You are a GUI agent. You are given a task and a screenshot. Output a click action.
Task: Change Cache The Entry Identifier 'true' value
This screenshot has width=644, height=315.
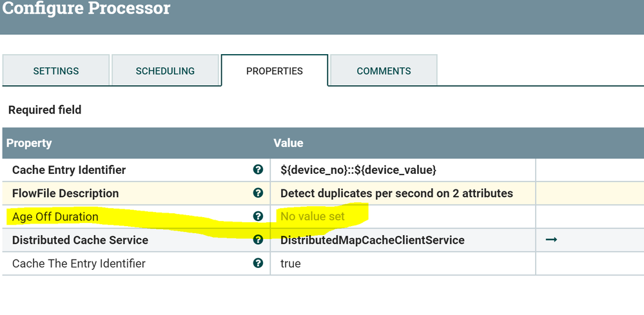tap(291, 263)
